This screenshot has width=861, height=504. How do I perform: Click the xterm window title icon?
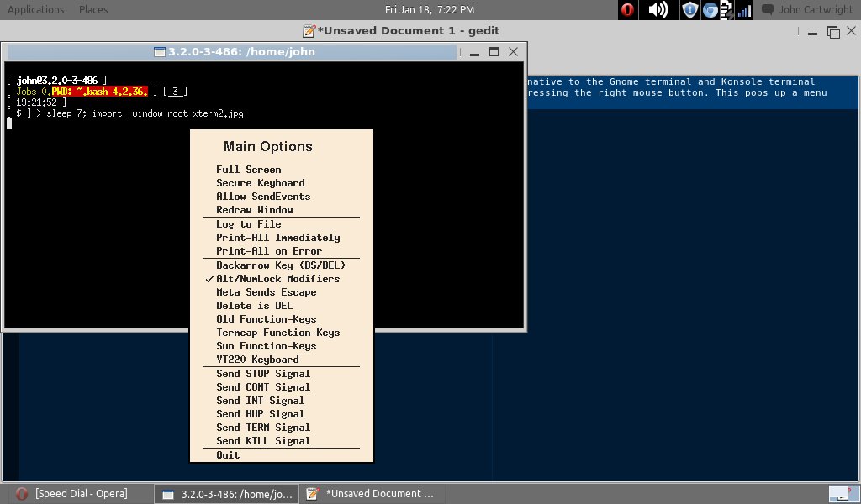point(160,52)
